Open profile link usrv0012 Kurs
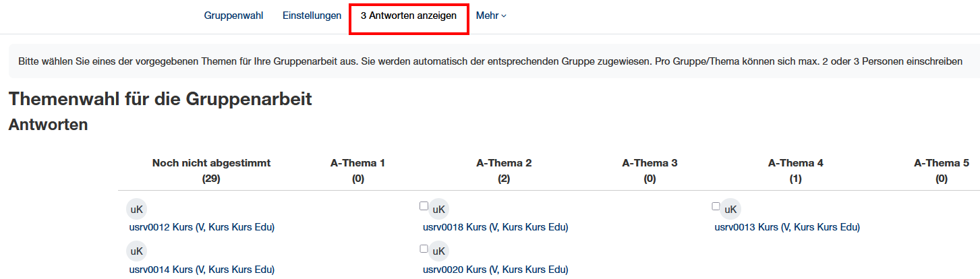The width and height of the screenshot is (980, 279). [202, 227]
